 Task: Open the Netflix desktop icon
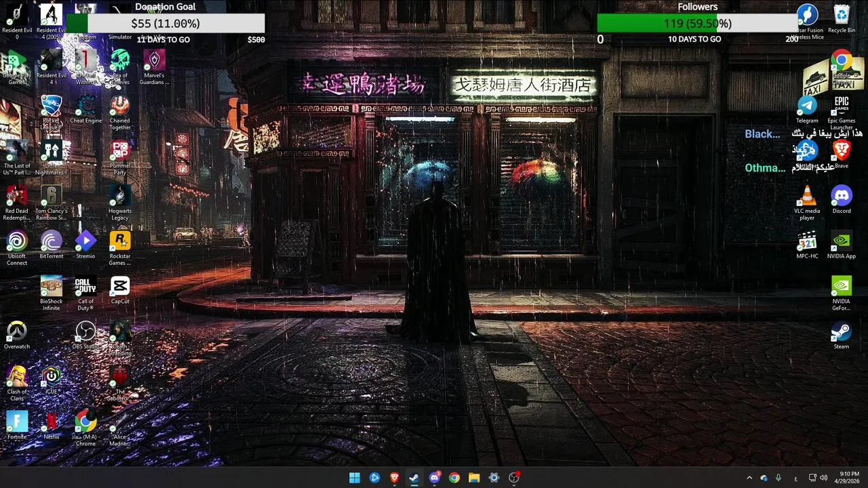click(51, 426)
